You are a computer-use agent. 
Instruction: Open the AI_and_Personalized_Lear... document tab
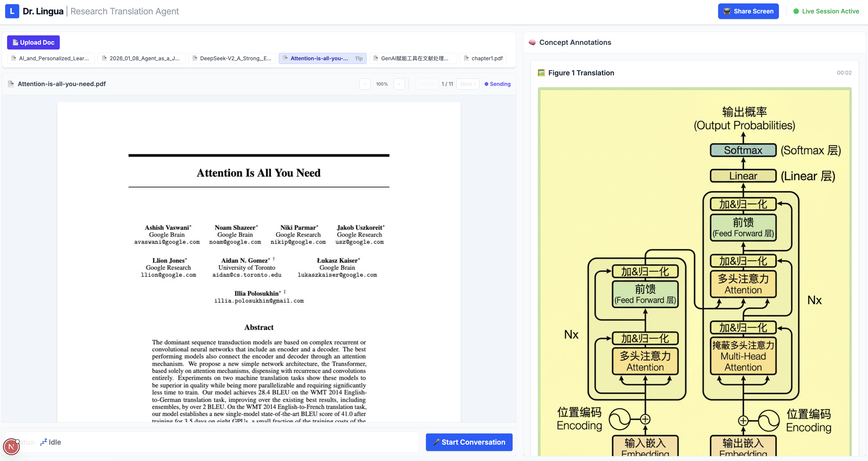(x=51, y=58)
